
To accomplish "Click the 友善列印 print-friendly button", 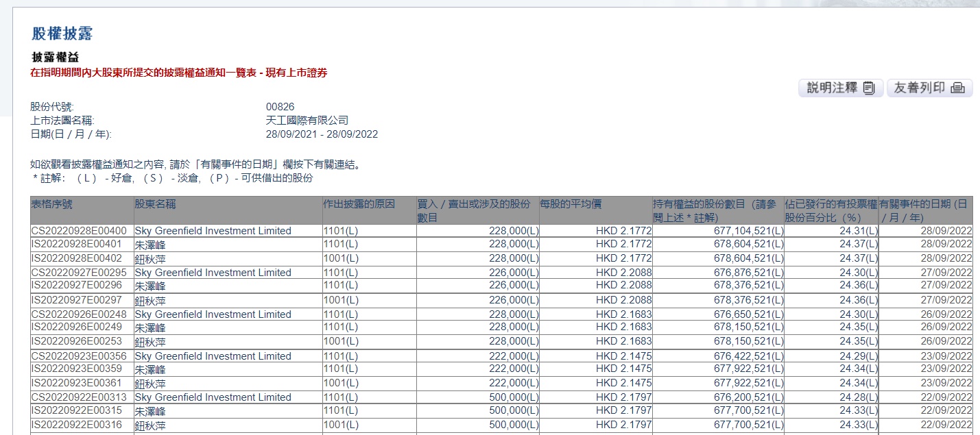I will tap(930, 88).
